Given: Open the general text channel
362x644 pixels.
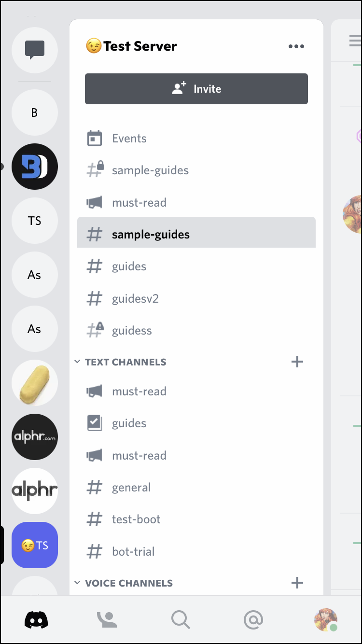Looking at the screenshot, I should point(131,488).
